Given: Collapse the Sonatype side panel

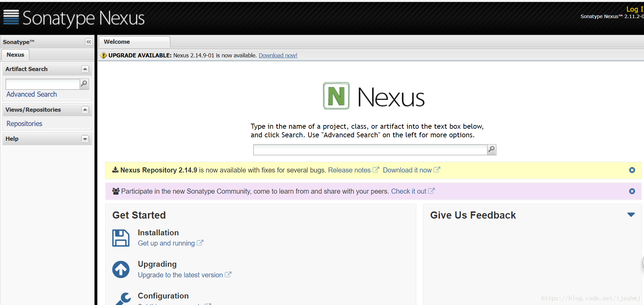Looking at the screenshot, I should click(x=89, y=42).
